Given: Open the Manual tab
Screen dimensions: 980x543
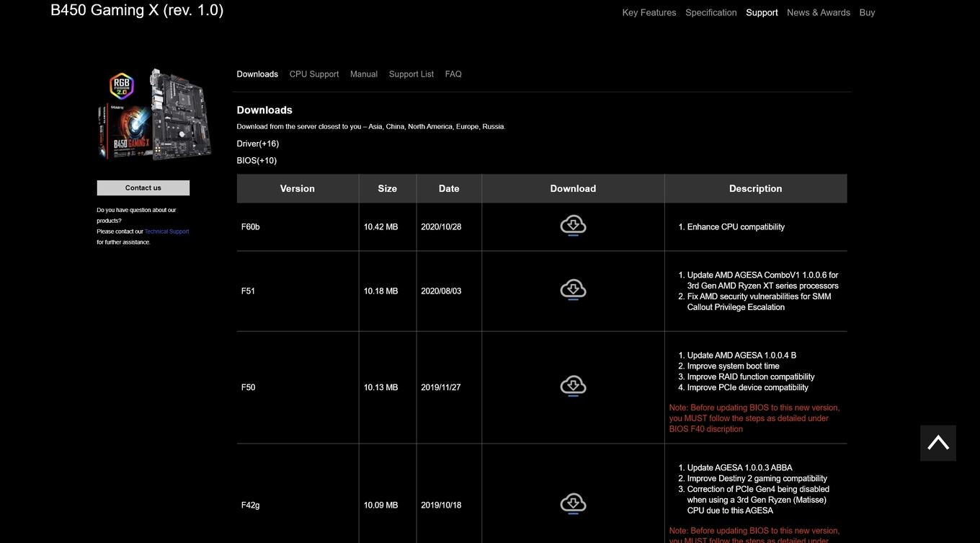Looking at the screenshot, I should tap(364, 74).
